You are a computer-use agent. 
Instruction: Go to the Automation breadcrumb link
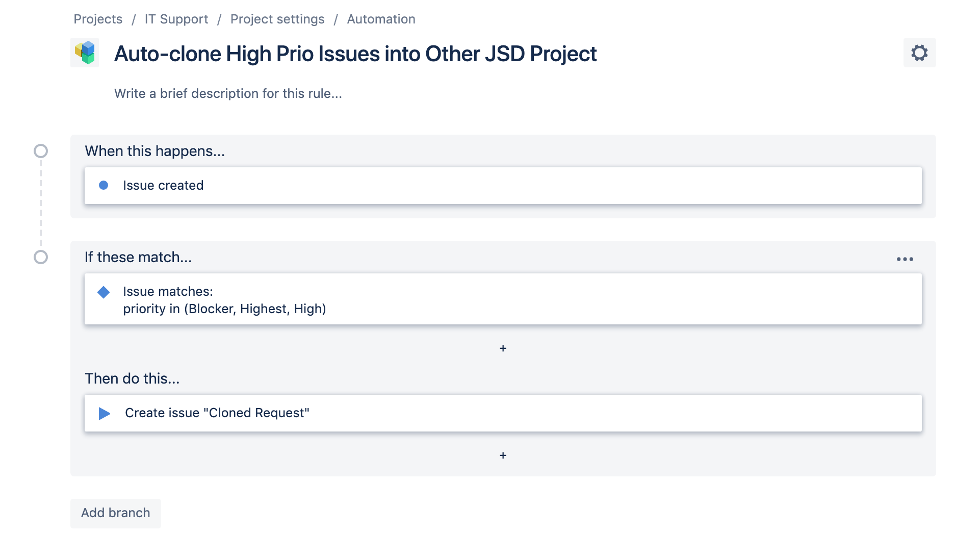pyautogui.click(x=381, y=19)
